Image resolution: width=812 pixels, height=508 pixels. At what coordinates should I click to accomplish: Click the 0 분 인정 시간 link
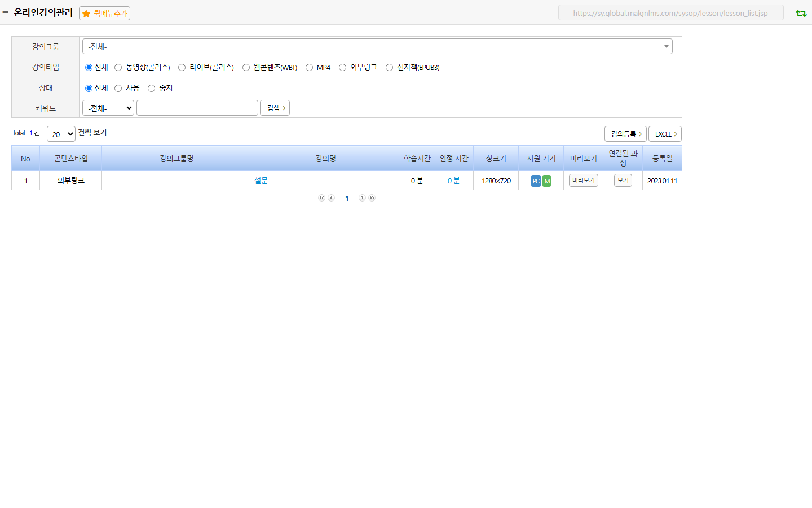point(454,181)
